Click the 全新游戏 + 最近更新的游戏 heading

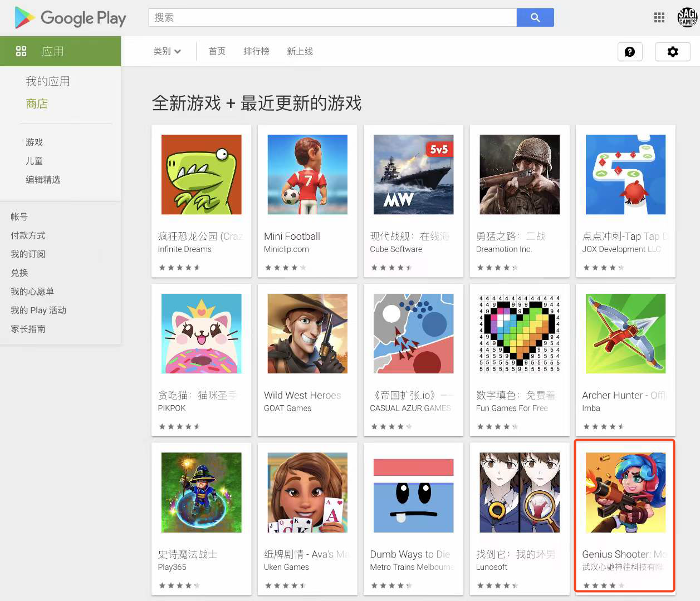(x=257, y=103)
